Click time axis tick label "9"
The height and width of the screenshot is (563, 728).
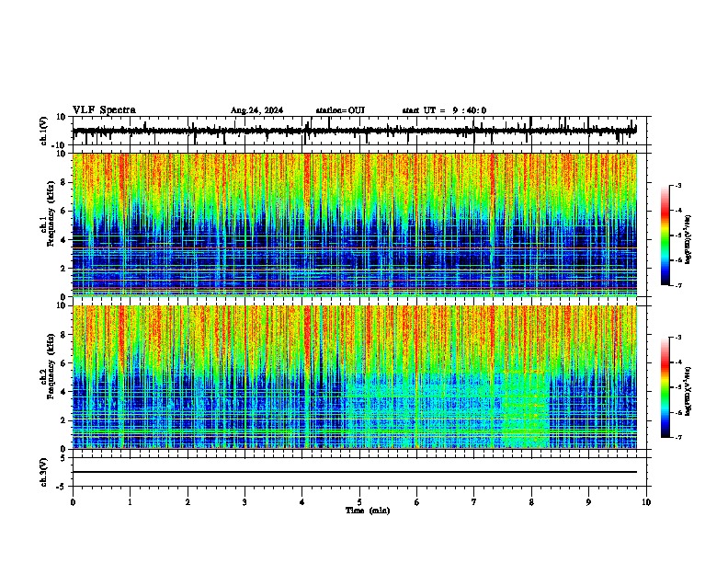(588, 502)
